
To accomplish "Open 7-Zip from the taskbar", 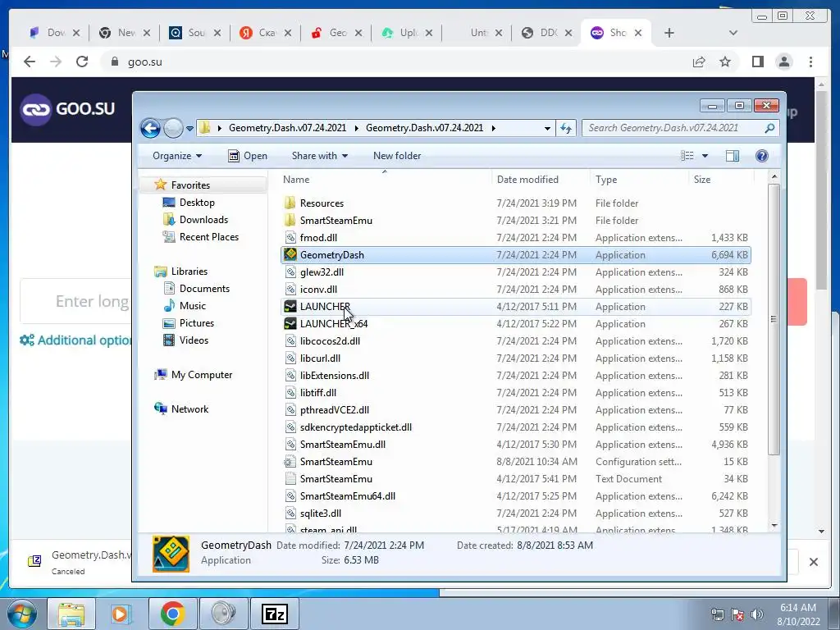I will (x=275, y=614).
